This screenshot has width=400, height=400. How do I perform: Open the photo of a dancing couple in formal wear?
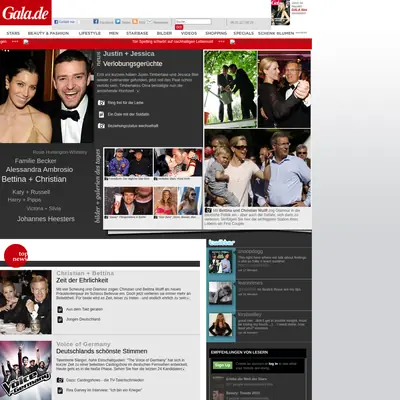(x=284, y=89)
